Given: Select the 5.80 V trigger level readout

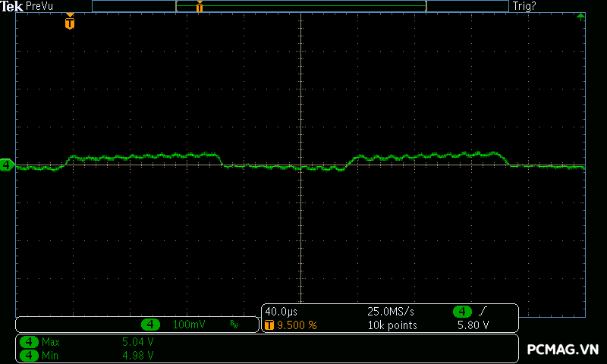Looking at the screenshot, I should 473,325.
